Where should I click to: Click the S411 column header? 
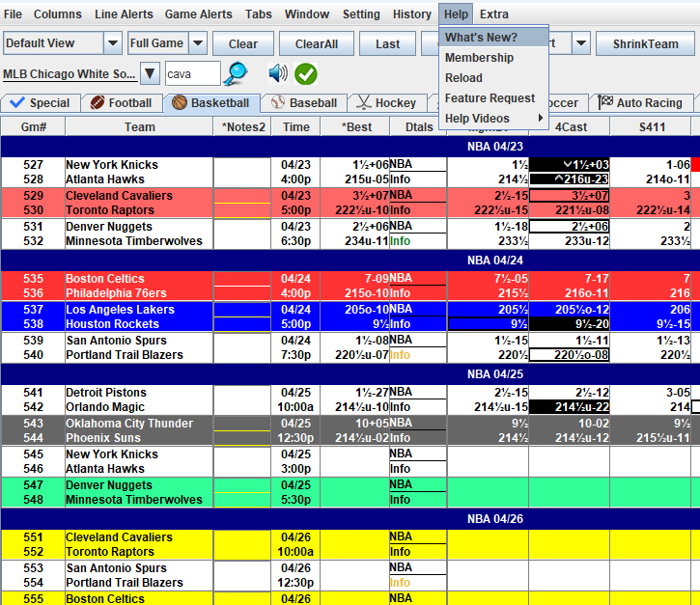tap(652, 127)
